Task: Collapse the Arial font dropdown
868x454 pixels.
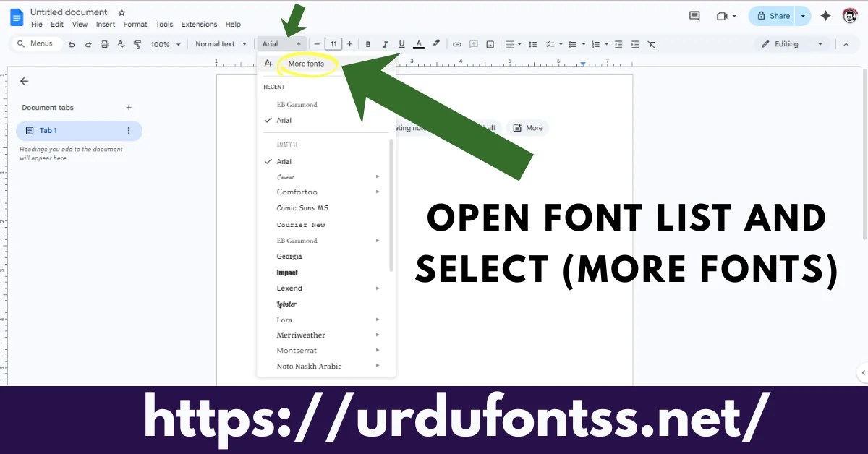Action: (282, 44)
